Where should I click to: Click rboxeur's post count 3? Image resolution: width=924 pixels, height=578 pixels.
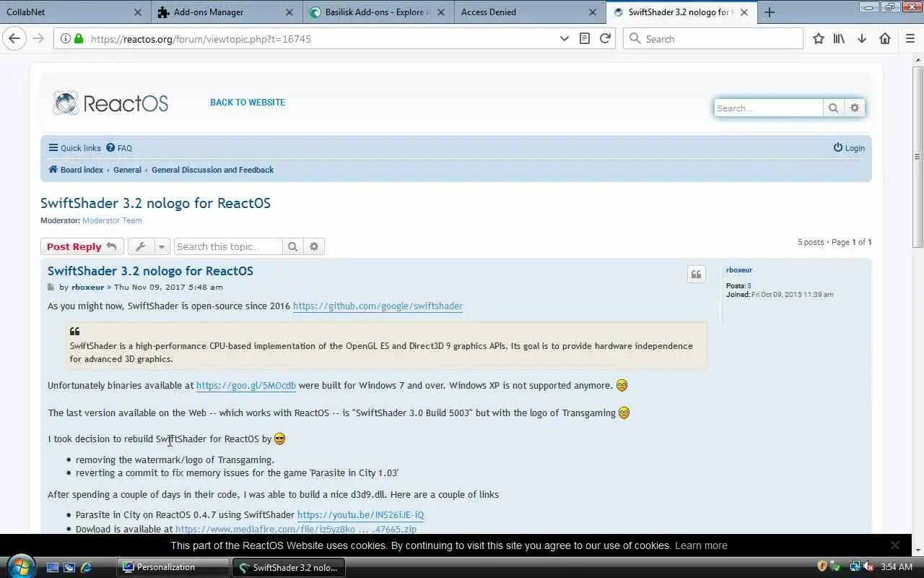[x=749, y=286]
